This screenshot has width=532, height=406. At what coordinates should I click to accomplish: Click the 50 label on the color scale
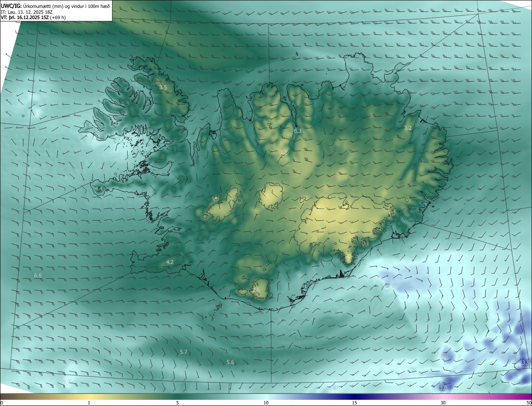coord(529,403)
